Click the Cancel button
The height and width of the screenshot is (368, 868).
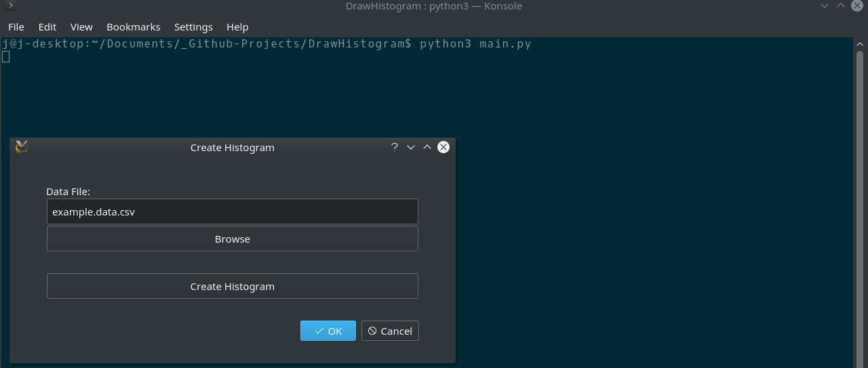(x=390, y=331)
